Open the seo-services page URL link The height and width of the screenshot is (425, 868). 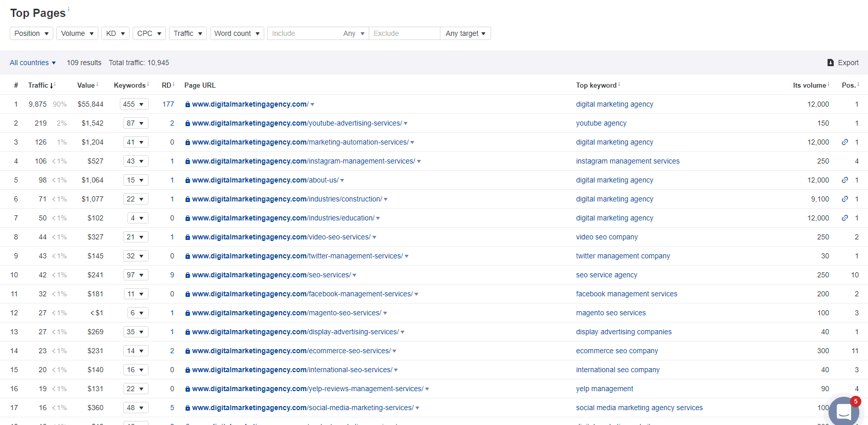(x=271, y=275)
